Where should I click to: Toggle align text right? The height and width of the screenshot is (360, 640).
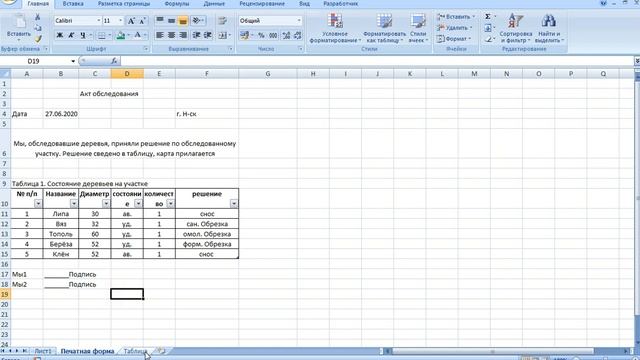click(x=183, y=36)
